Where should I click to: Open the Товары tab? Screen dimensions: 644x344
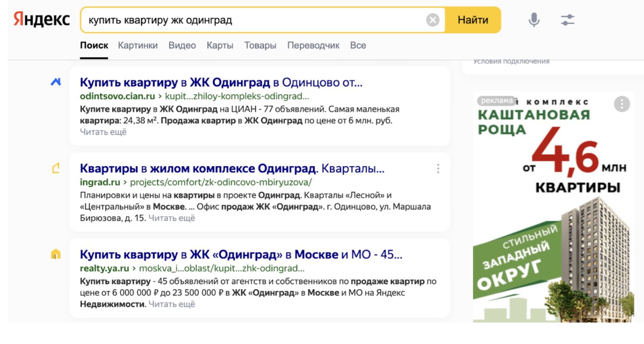[x=260, y=45]
